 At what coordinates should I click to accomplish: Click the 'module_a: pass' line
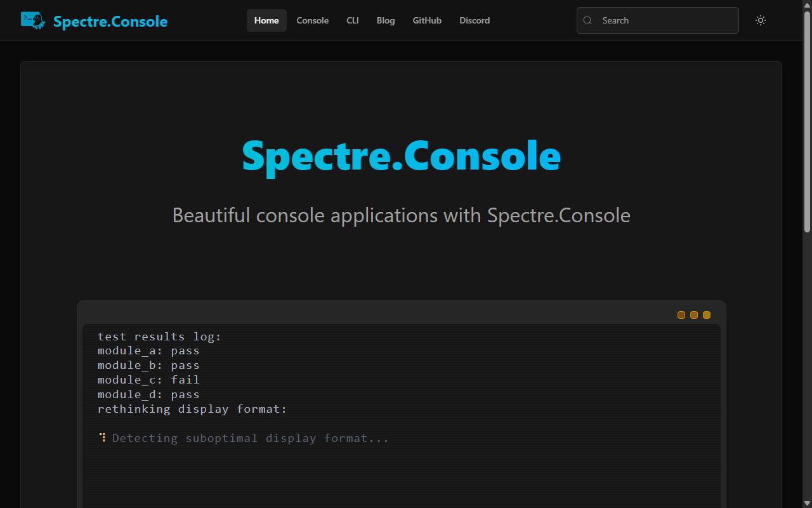click(x=148, y=351)
